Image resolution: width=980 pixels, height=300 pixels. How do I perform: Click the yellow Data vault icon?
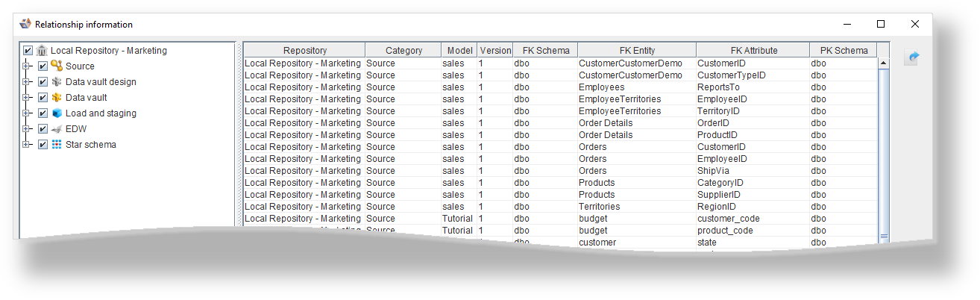(57, 97)
